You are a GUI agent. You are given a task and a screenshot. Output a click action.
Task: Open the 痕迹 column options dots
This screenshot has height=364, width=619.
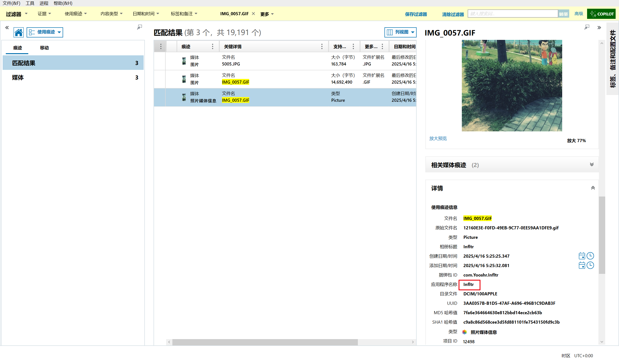pos(213,46)
